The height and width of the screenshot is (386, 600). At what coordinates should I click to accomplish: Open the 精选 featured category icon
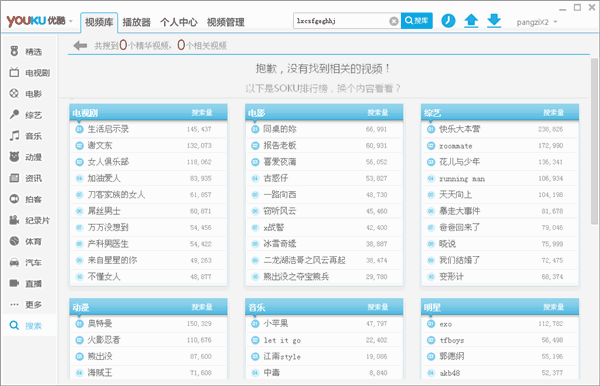(x=14, y=51)
